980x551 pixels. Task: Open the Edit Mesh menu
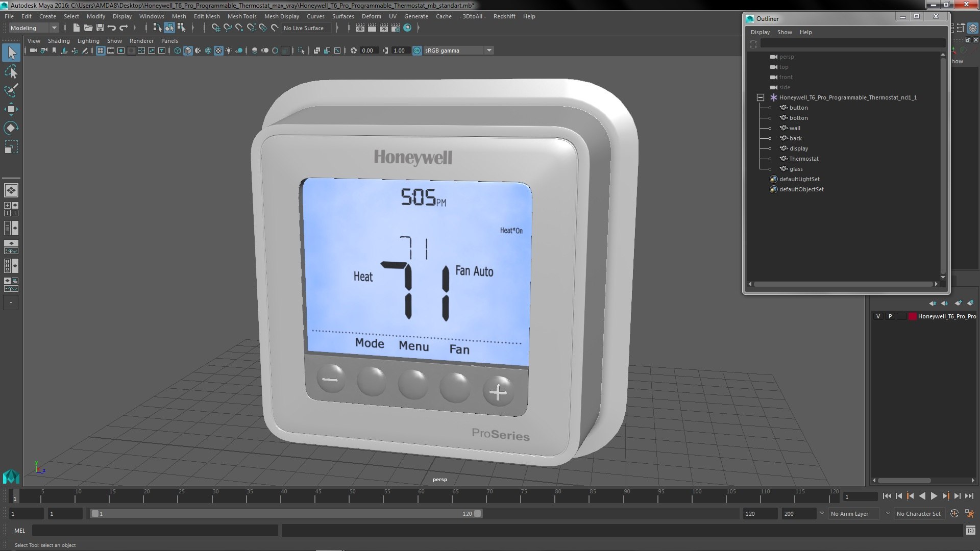click(x=207, y=16)
